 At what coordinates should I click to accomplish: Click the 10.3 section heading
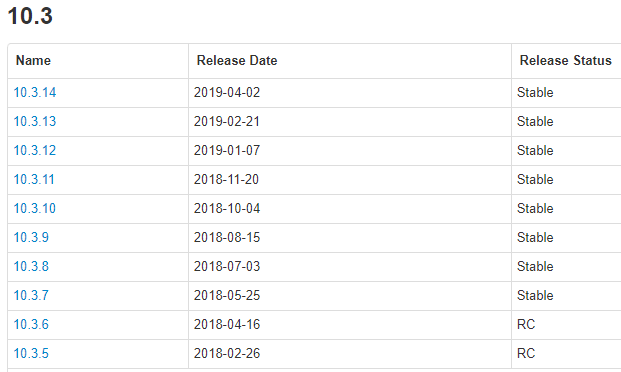pyautogui.click(x=30, y=16)
